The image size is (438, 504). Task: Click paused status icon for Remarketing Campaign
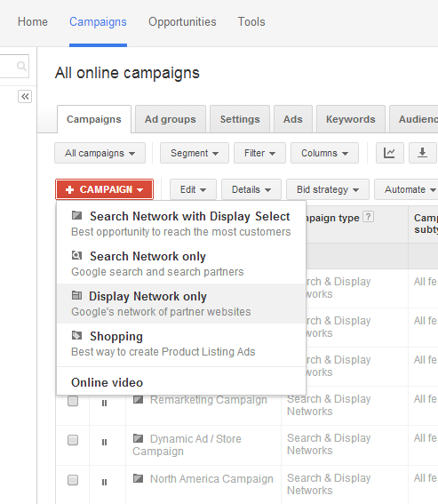104,403
